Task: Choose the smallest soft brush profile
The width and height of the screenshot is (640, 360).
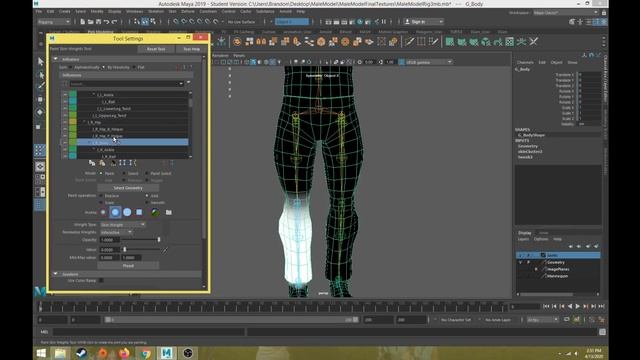Action: tap(103, 212)
